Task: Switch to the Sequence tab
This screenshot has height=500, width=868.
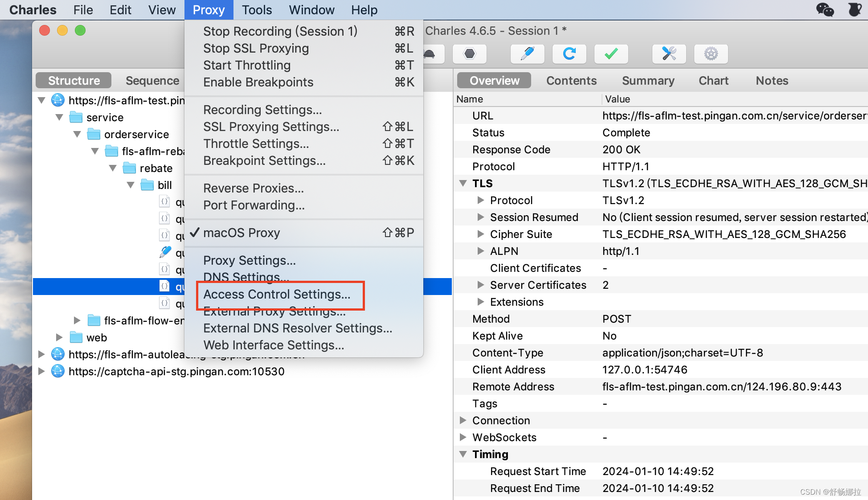Action: point(152,81)
